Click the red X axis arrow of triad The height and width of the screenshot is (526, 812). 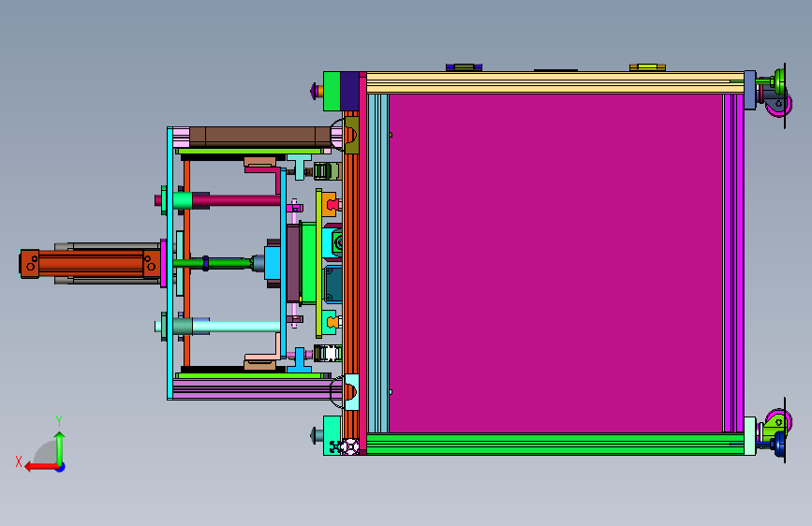click(x=41, y=467)
